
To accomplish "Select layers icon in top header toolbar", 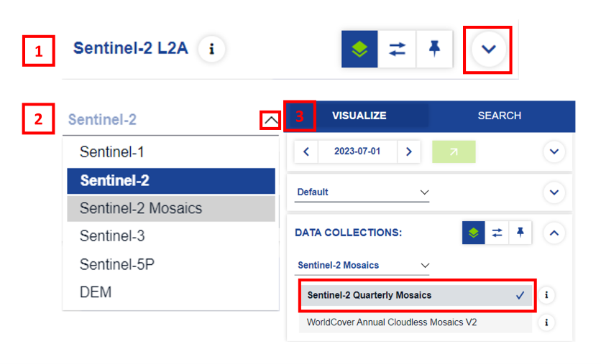I will click(x=359, y=49).
